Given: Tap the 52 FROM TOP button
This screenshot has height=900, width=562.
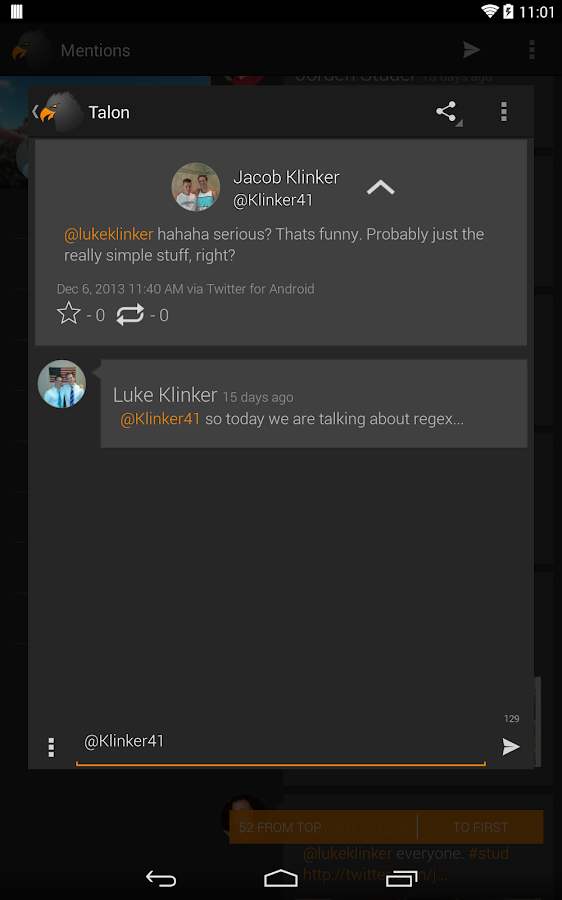Looking at the screenshot, I should point(280,827).
